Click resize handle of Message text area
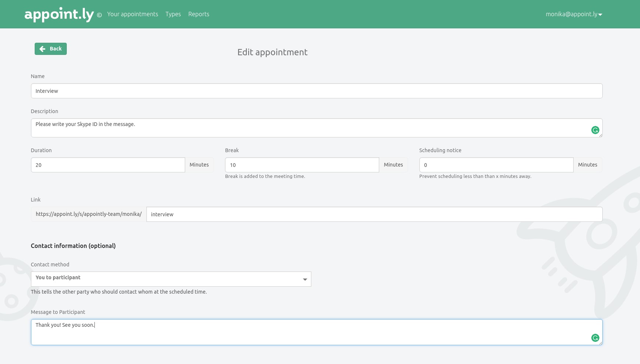 point(601,343)
